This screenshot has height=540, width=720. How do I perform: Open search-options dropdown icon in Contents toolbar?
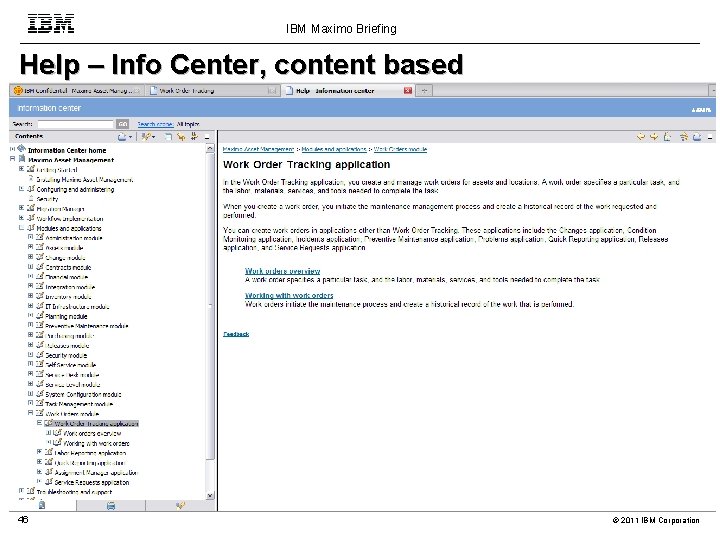click(x=148, y=136)
